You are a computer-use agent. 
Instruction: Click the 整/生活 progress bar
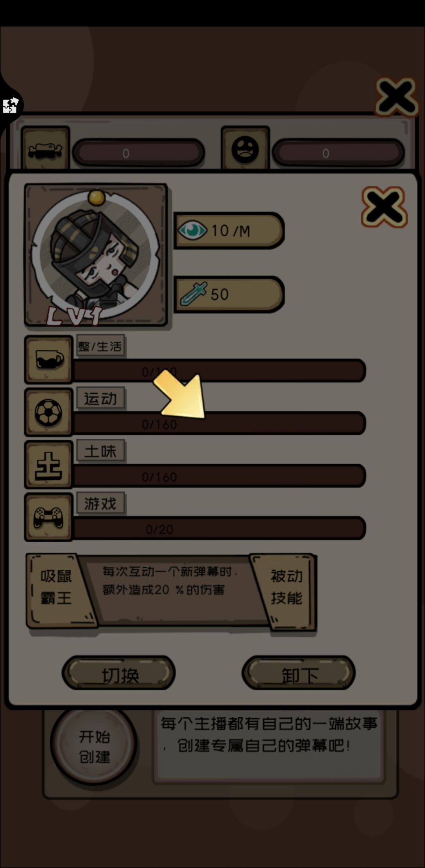(220, 371)
